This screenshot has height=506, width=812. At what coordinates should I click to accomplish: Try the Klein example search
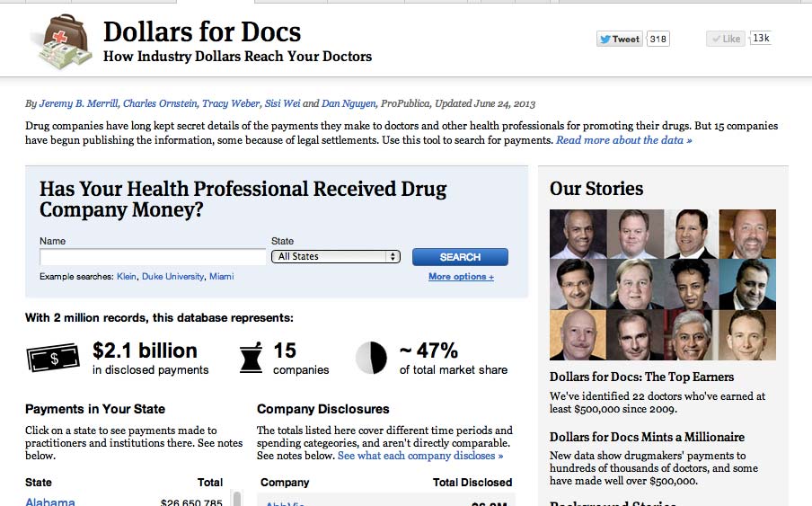[x=127, y=277]
